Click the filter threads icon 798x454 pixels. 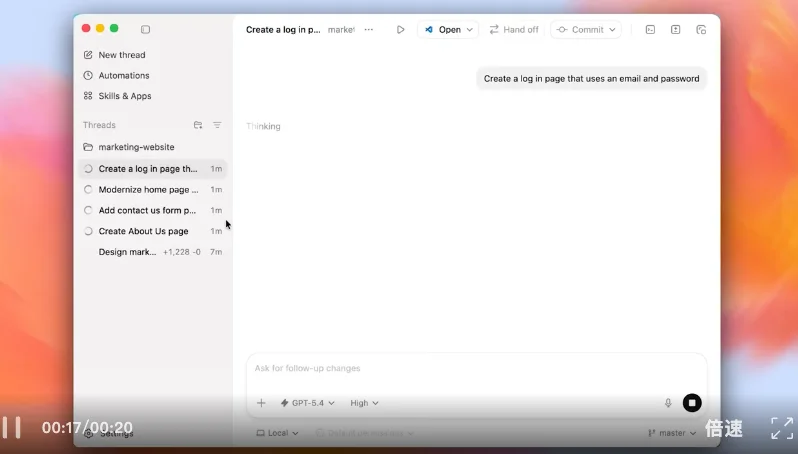(x=217, y=125)
